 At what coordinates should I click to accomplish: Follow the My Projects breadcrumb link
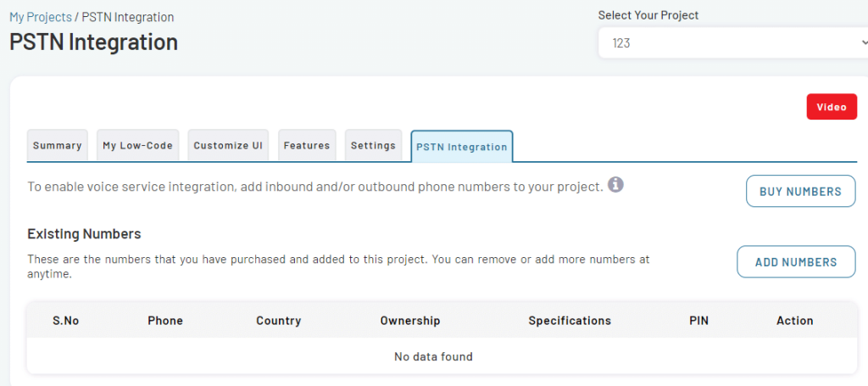[41, 17]
